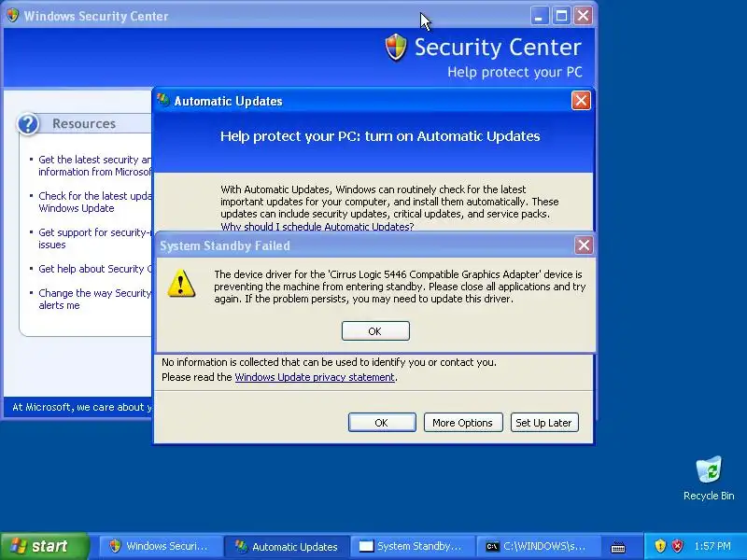Open 'Why should I schedule Automatic Updates?' link

tap(317, 227)
